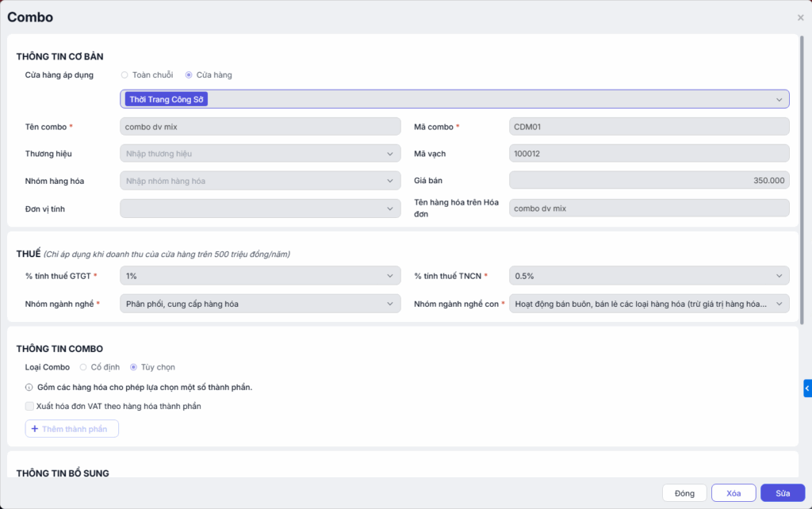Enable Xuất hóa đơn VAT checkbox
812x509 pixels.
click(x=30, y=406)
